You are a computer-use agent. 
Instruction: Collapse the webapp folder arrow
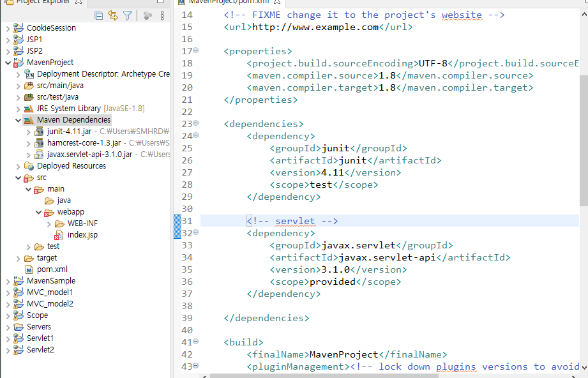[38, 213]
